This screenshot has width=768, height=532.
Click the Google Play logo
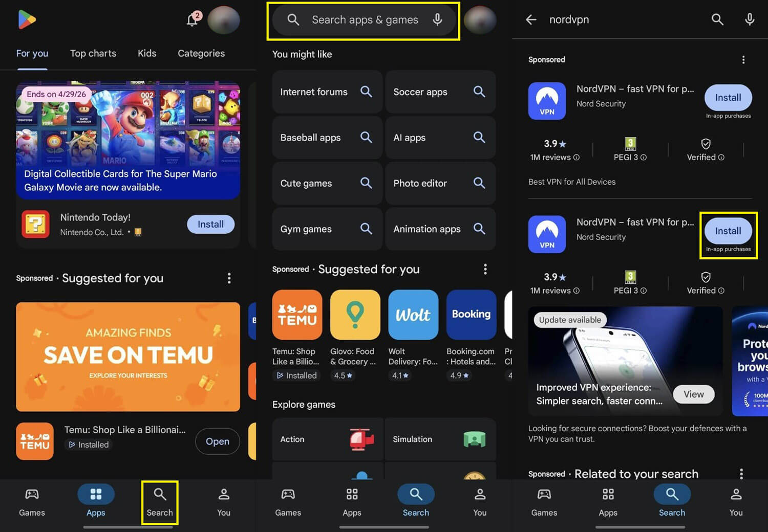pyautogui.click(x=27, y=20)
